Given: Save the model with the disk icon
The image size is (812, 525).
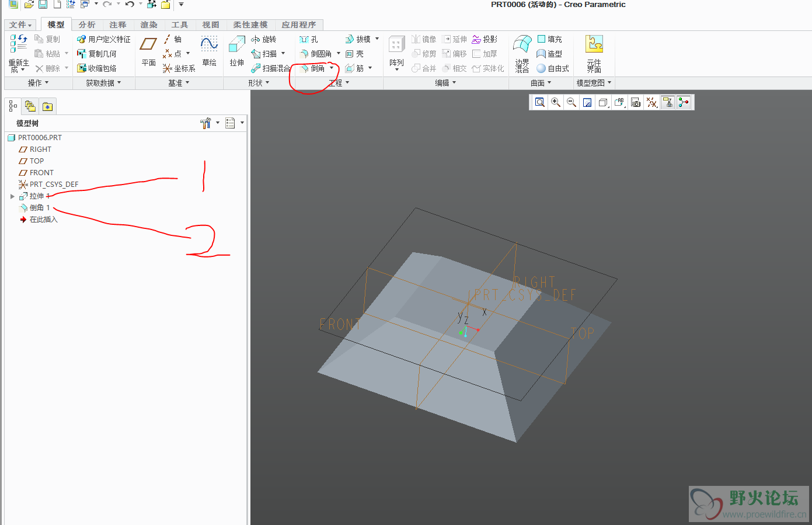Looking at the screenshot, I should point(43,4).
